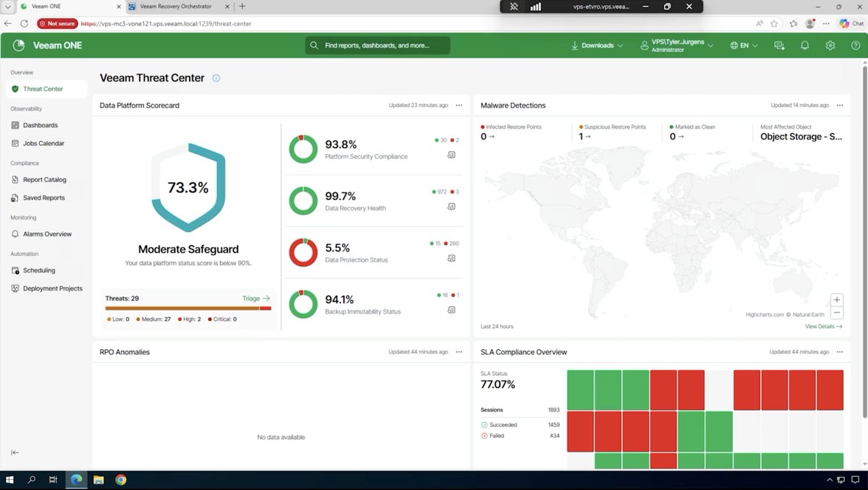
Task: Click the browser address bar URL
Action: coord(166,24)
